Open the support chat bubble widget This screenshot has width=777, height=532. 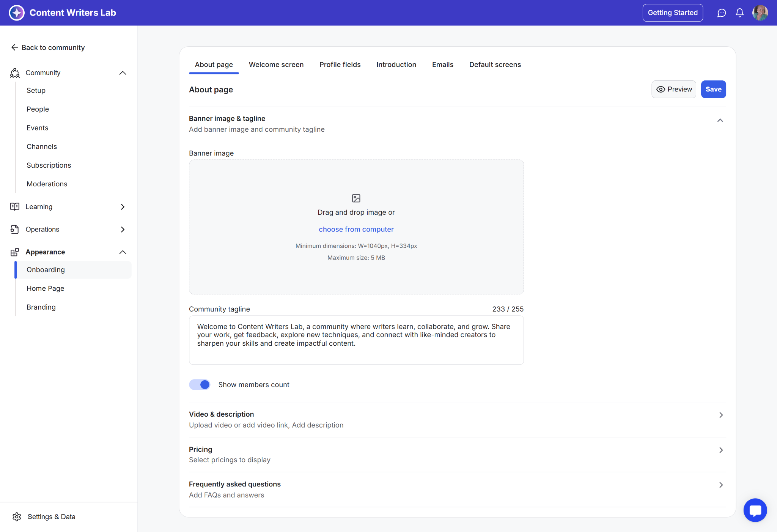point(755,510)
